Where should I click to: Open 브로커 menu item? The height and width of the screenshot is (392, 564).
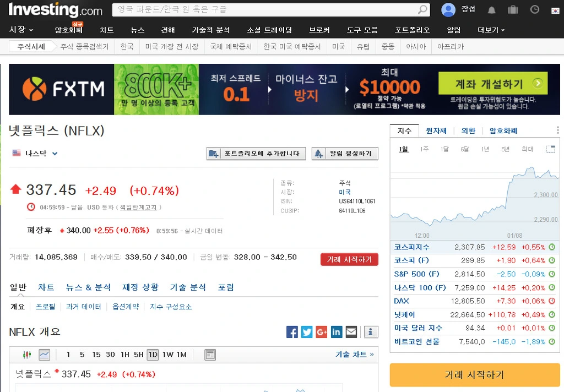pyautogui.click(x=319, y=30)
